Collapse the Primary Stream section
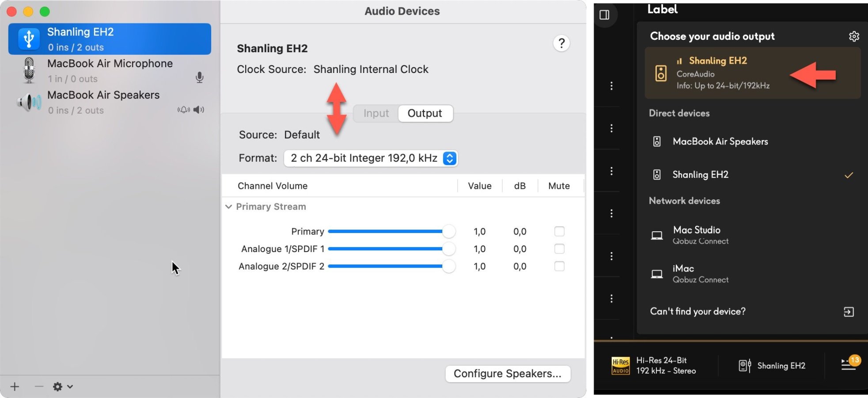This screenshot has width=868, height=398. pyautogui.click(x=229, y=207)
